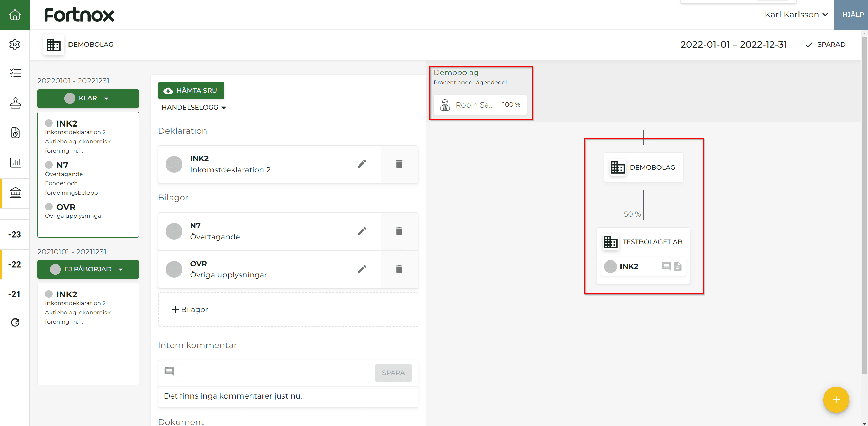The width and height of the screenshot is (868, 426).
Task: Open Karl Karlsson user menu
Action: [796, 15]
